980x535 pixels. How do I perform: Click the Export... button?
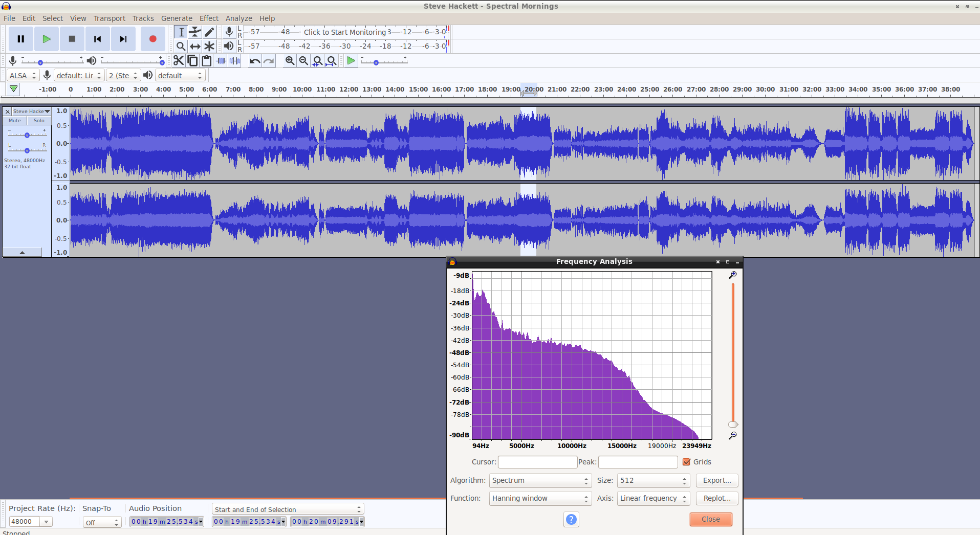pyautogui.click(x=717, y=481)
